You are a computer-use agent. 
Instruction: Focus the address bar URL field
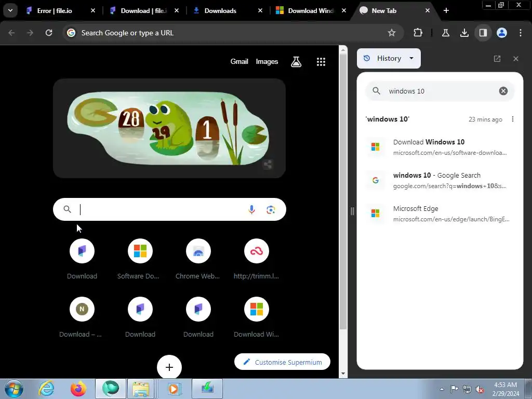coord(232,33)
